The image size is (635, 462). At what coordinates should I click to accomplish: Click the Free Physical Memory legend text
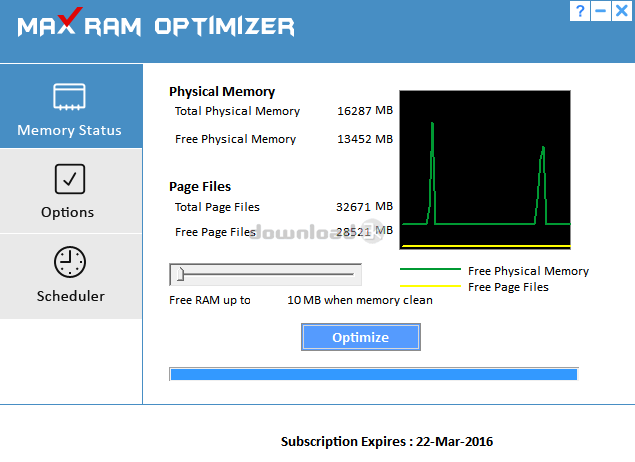pyautogui.click(x=528, y=271)
